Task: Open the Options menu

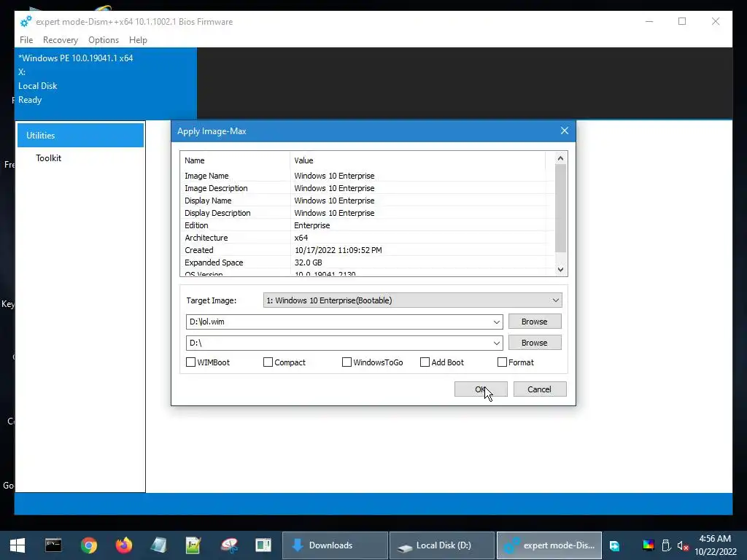Action: (x=104, y=40)
